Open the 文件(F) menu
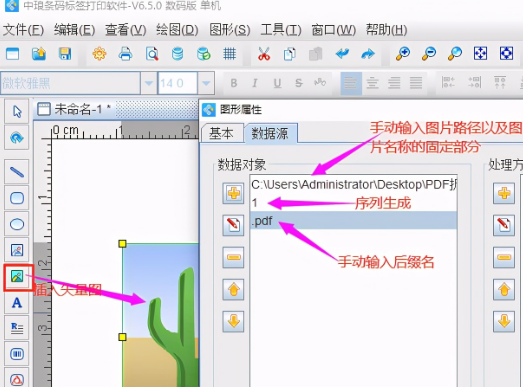 (23, 30)
